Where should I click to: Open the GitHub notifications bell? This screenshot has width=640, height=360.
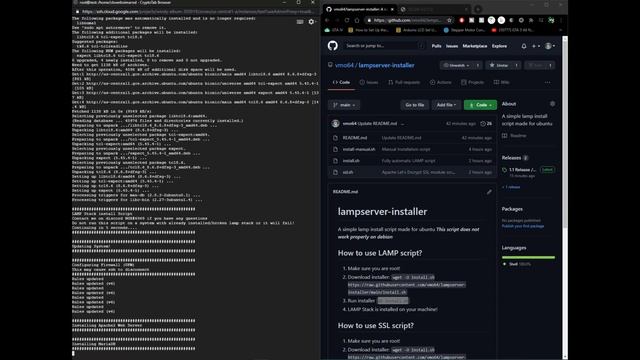(524, 46)
